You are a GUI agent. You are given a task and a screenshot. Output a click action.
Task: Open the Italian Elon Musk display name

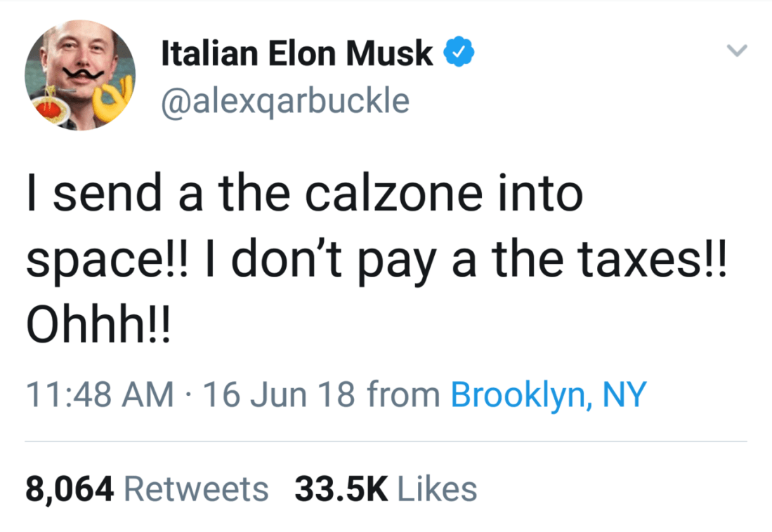pyautogui.click(x=297, y=53)
